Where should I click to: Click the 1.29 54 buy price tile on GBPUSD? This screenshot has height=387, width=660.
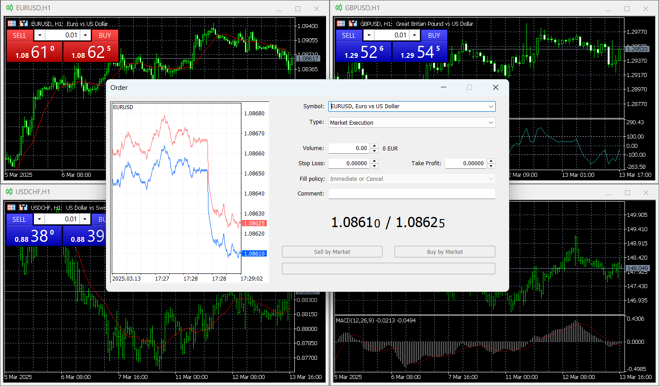(420, 52)
